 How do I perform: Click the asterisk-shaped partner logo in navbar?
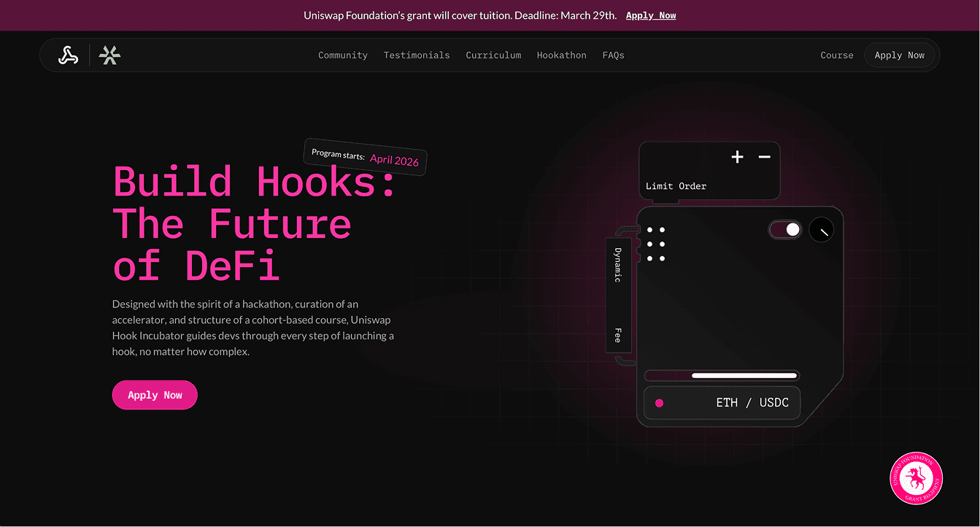coord(109,55)
